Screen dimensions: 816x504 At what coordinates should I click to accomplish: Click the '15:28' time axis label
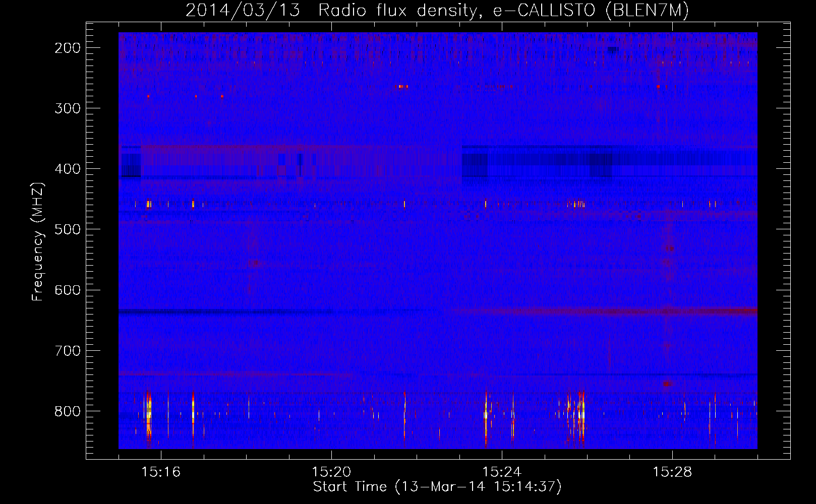(x=672, y=472)
